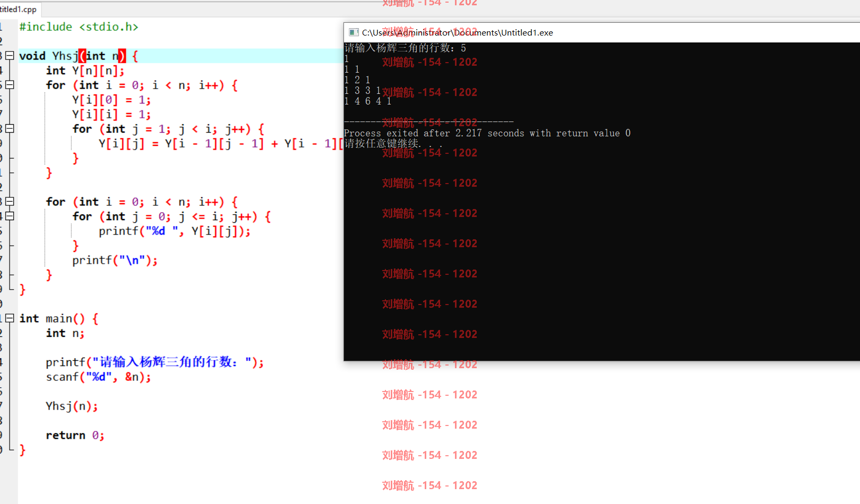Click the 'int Y[n][n];' declaration line
The image size is (860, 504).
click(x=85, y=71)
